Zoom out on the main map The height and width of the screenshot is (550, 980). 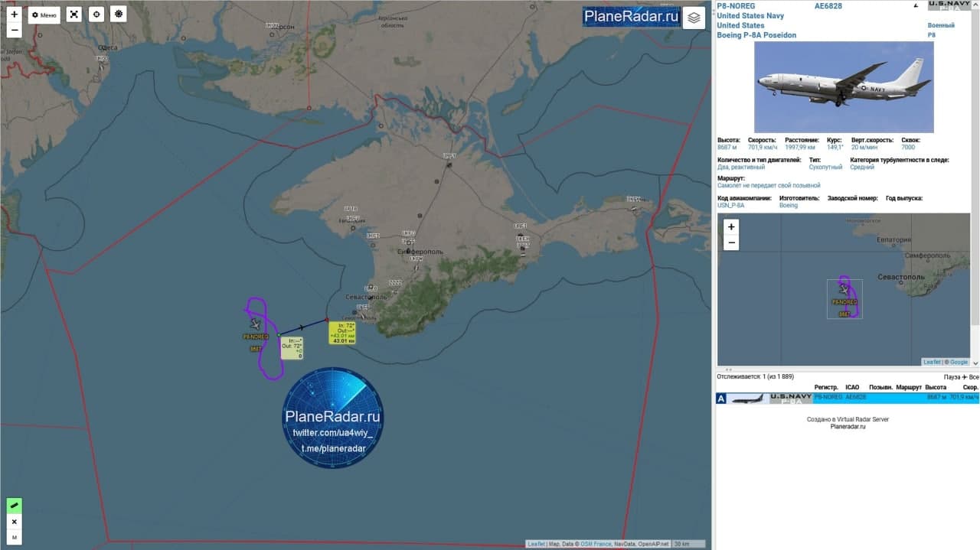(x=14, y=31)
